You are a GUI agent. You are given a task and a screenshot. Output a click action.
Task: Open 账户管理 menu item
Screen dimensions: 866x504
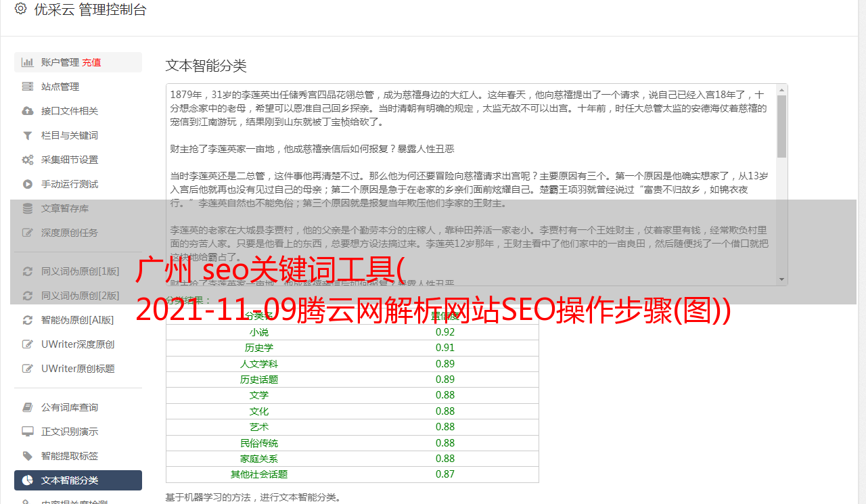pyautogui.click(x=78, y=62)
